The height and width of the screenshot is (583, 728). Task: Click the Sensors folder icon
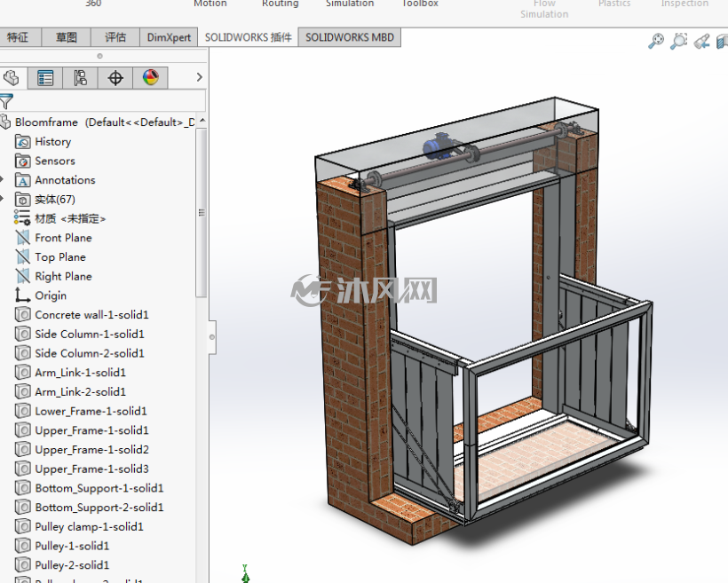(x=23, y=162)
